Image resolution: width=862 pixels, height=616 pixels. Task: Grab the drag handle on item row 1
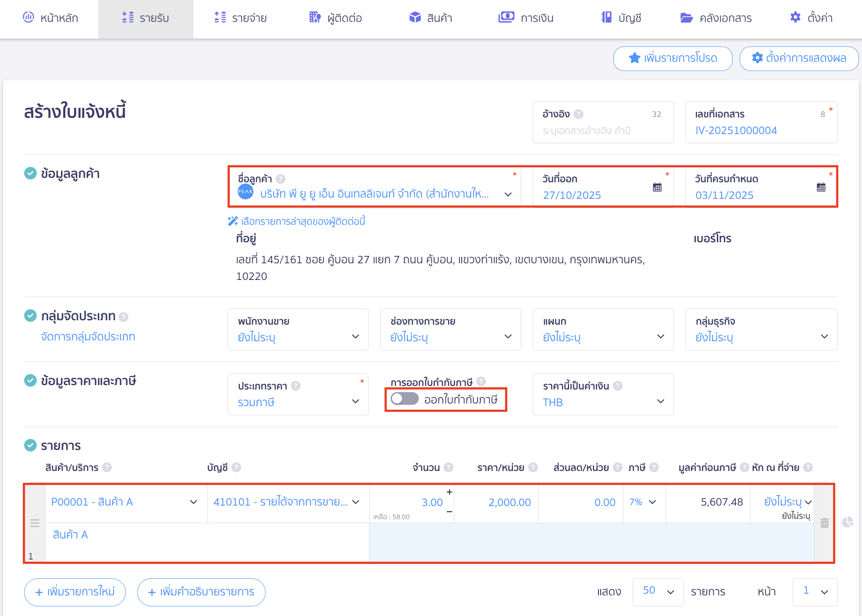click(x=35, y=523)
